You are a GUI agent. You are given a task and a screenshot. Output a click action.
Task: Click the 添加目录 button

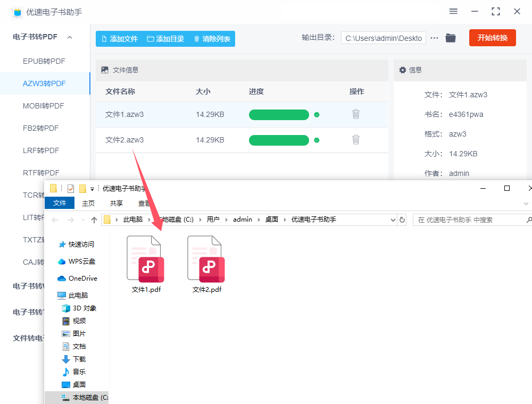pyautogui.click(x=165, y=39)
